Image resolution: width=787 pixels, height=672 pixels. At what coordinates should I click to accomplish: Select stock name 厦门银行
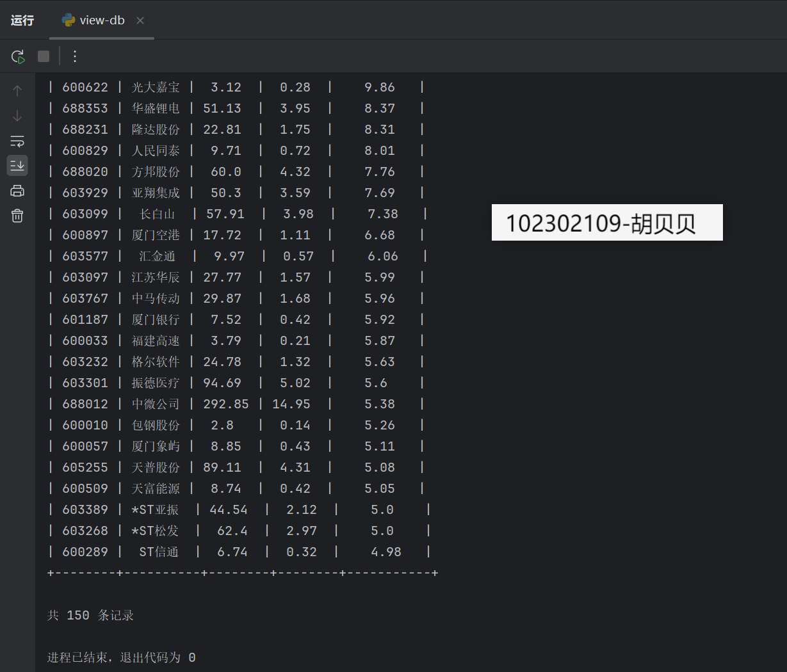click(x=156, y=319)
